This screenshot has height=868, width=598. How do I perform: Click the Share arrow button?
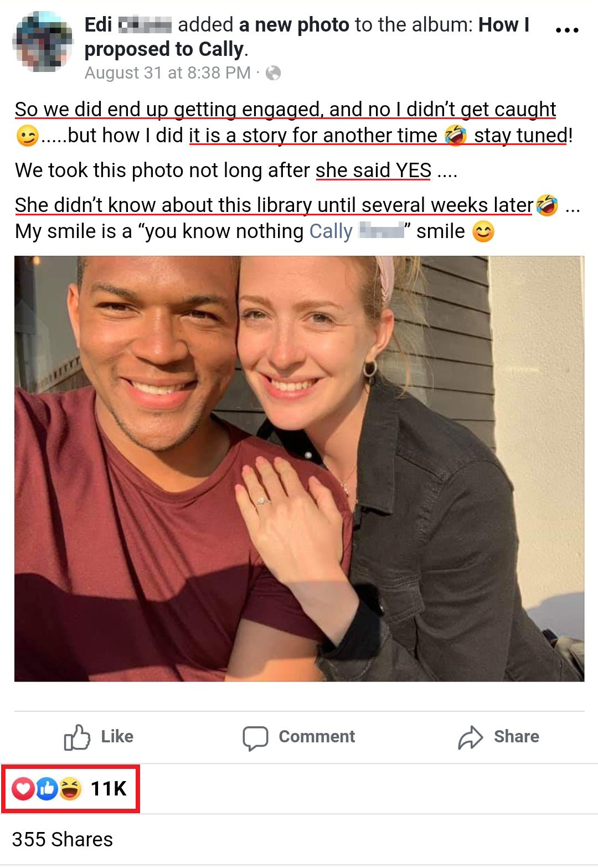498,736
